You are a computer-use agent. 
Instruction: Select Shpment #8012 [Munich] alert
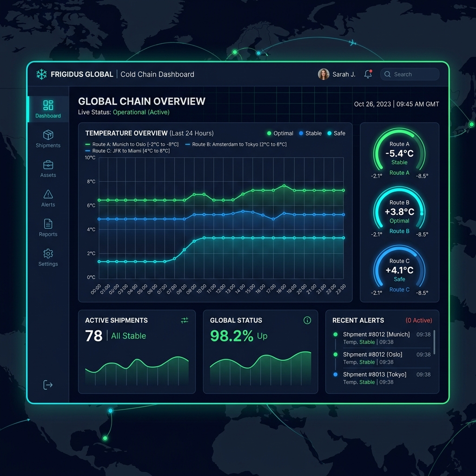coord(382,338)
